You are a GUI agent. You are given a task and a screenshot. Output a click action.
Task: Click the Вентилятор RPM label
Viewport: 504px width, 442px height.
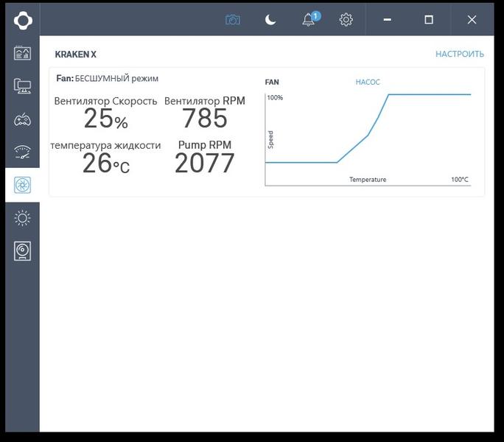tap(205, 101)
